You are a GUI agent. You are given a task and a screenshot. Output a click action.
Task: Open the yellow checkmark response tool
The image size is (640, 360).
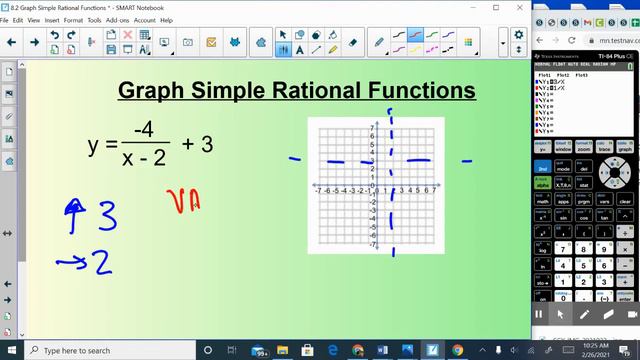[x=211, y=42]
